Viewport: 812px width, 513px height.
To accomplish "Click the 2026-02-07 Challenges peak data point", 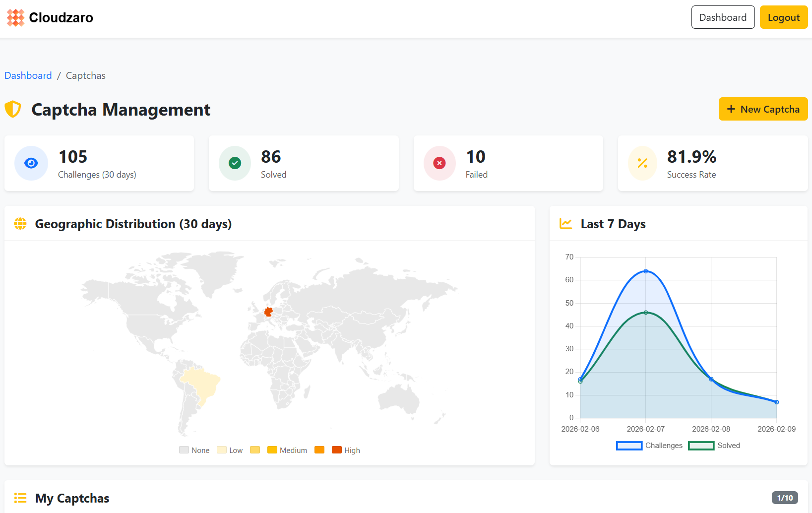I will point(646,271).
